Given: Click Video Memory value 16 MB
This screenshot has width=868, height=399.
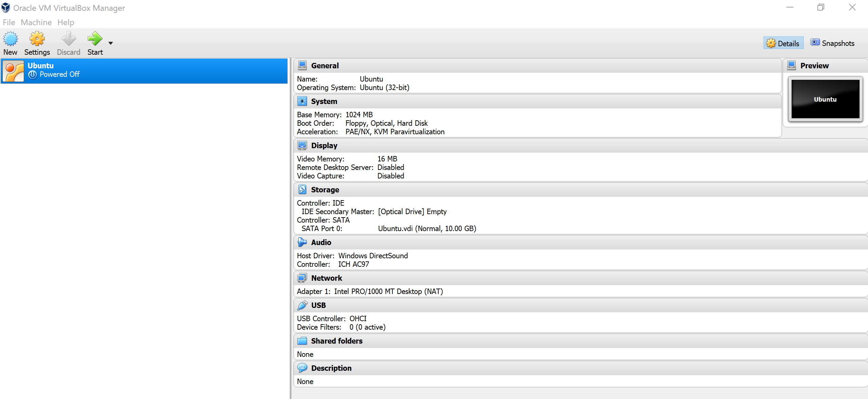Looking at the screenshot, I should tap(387, 159).
